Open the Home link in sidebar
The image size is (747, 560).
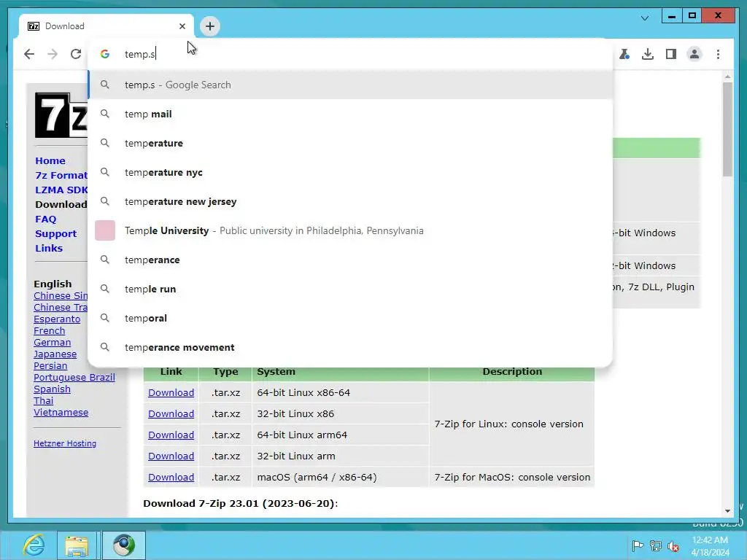(x=50, y=161)
